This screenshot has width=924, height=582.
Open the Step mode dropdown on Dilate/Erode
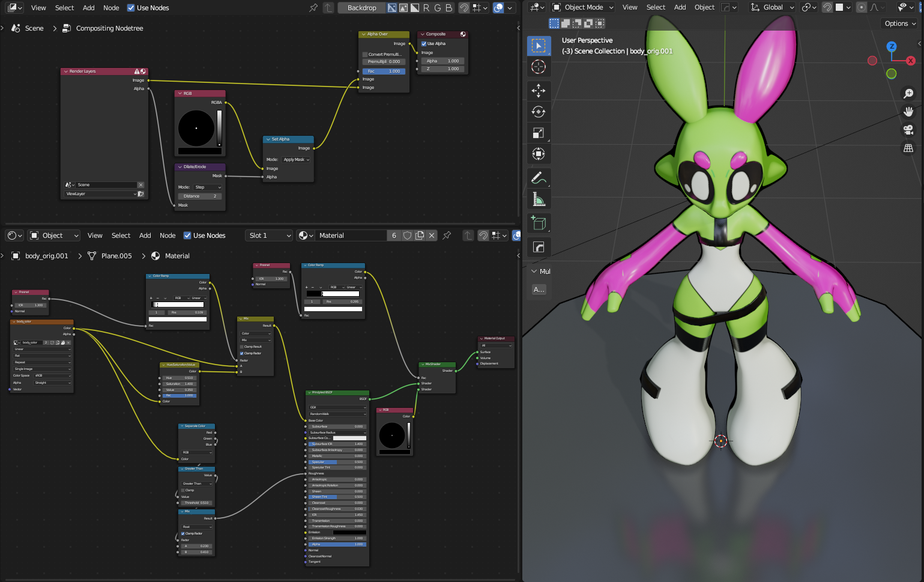(x=208, y=187)
